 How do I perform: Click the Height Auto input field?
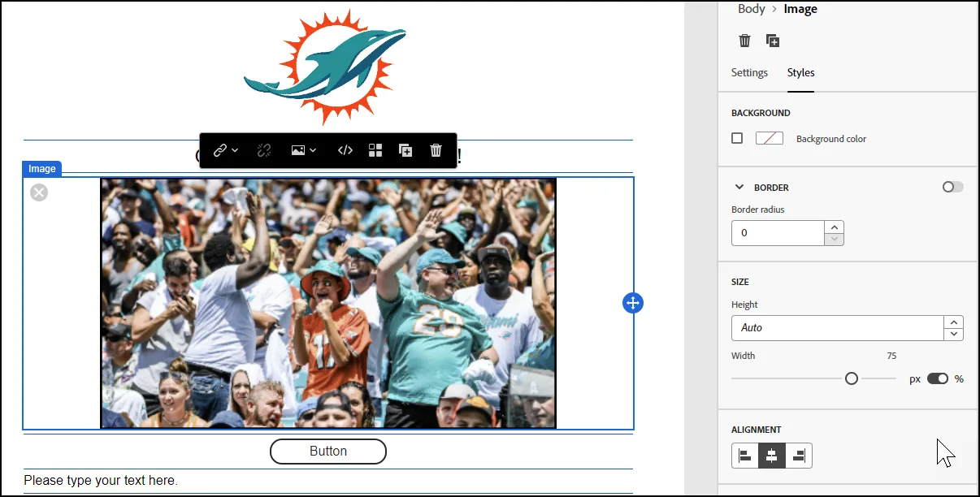tap(838, 328)
